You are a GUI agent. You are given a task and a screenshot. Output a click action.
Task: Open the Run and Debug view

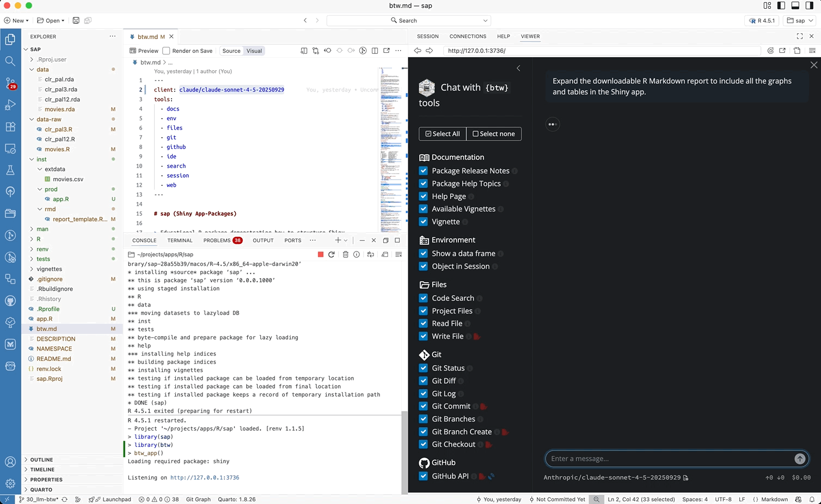(x=10, y=105)
